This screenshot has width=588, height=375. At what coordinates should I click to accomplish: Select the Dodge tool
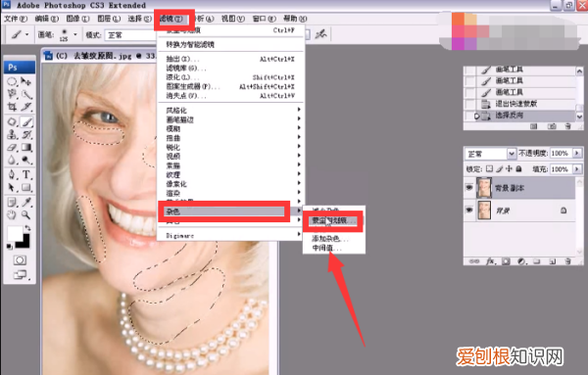[25, 160]
